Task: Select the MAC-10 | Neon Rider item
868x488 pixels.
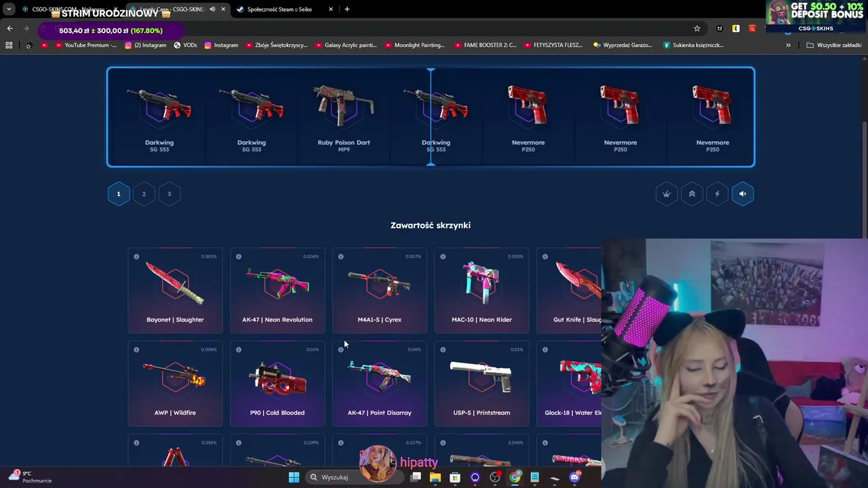Action: pos(481,291)
